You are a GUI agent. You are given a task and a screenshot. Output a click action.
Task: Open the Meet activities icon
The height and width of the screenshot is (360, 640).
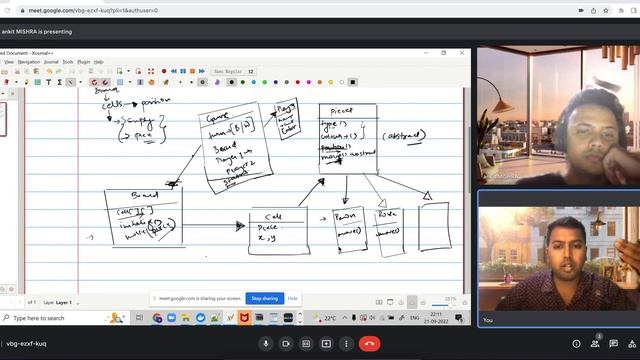tap(632, 344)
